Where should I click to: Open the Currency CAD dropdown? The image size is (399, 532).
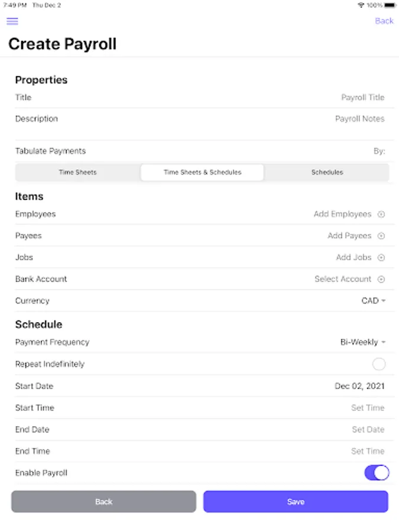(373, 300)
